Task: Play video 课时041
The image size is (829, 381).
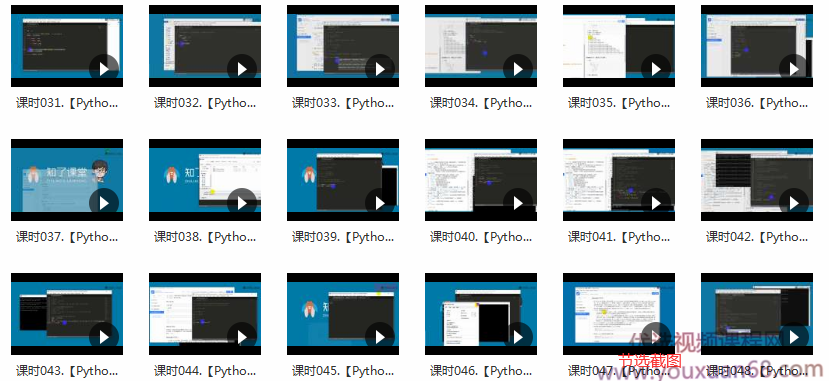Action: tap(656, 203)
